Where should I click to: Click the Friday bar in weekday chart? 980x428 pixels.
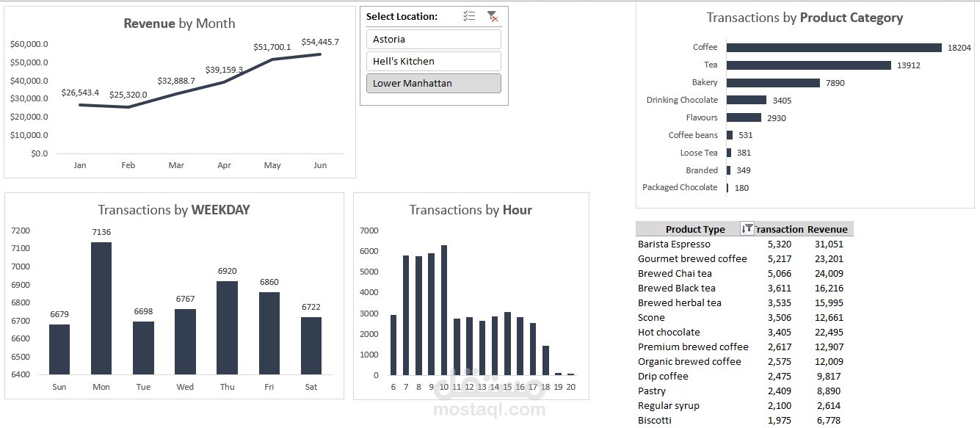point(269,333)
